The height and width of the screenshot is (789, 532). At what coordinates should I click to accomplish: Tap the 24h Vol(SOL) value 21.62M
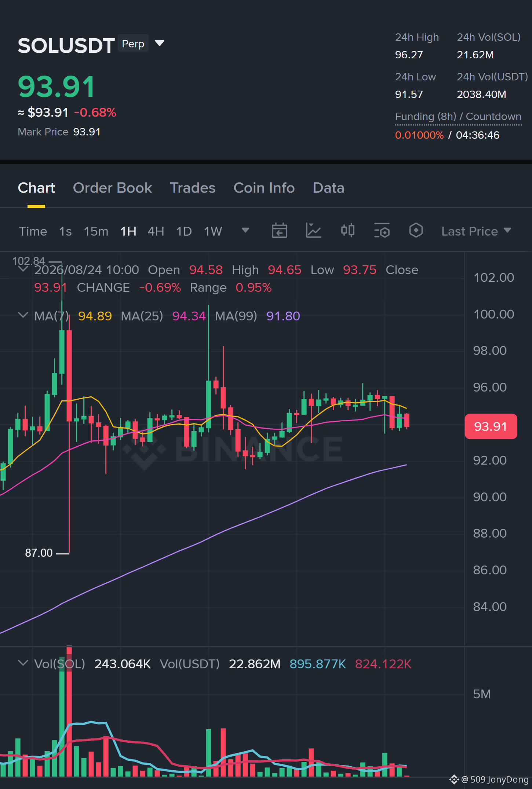tap(475, 55)
